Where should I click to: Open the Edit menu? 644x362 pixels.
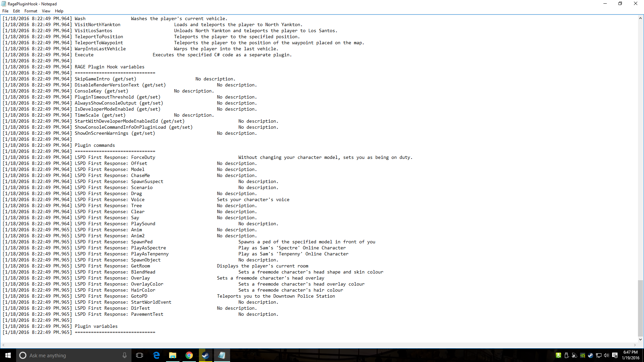(x=16, y=11)
